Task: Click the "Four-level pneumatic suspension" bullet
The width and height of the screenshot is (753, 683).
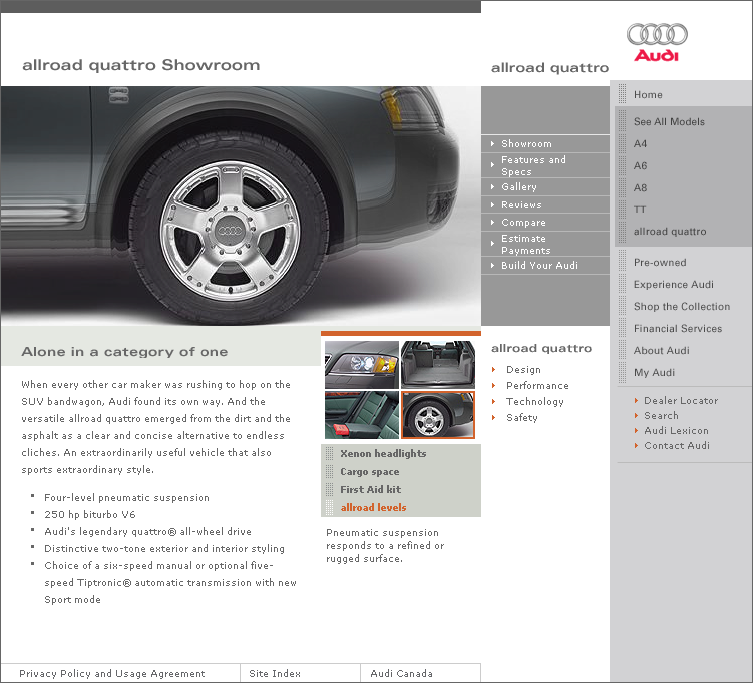Action: [127, 498]
